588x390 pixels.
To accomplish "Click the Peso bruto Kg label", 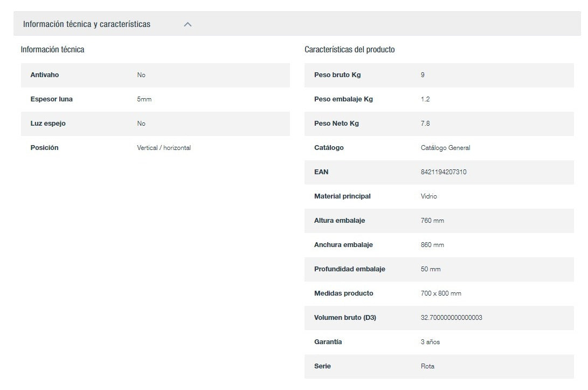I will point(337,75).
